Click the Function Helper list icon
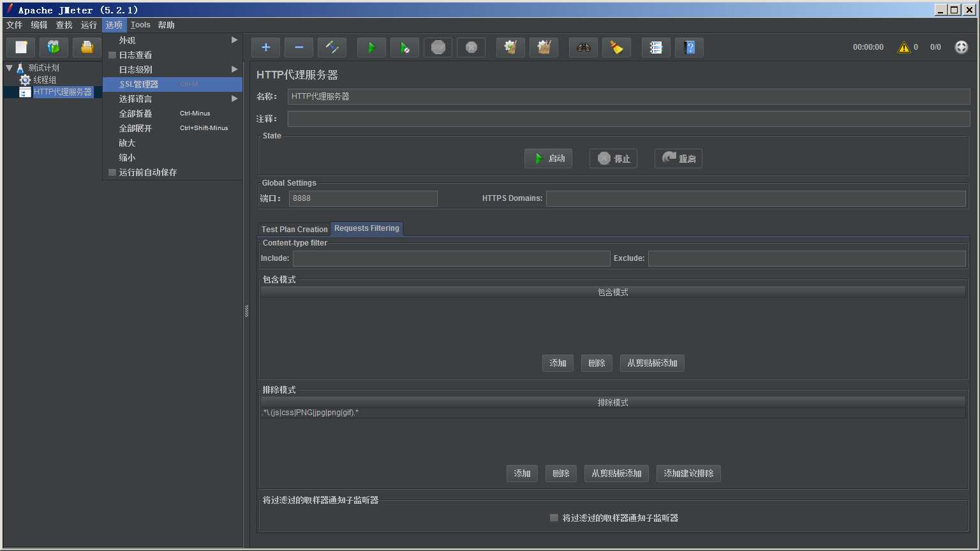The width and height of the screenshot is (980, 551). click(656, 47)
